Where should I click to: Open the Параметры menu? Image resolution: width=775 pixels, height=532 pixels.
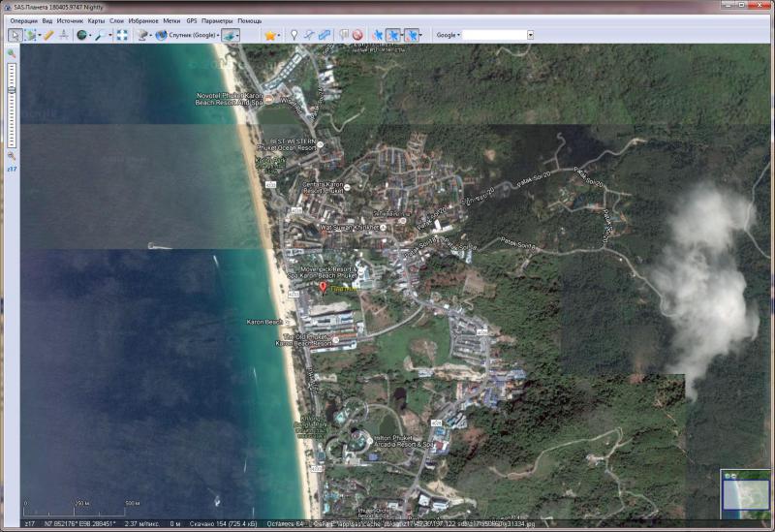(x=217, y=20)
